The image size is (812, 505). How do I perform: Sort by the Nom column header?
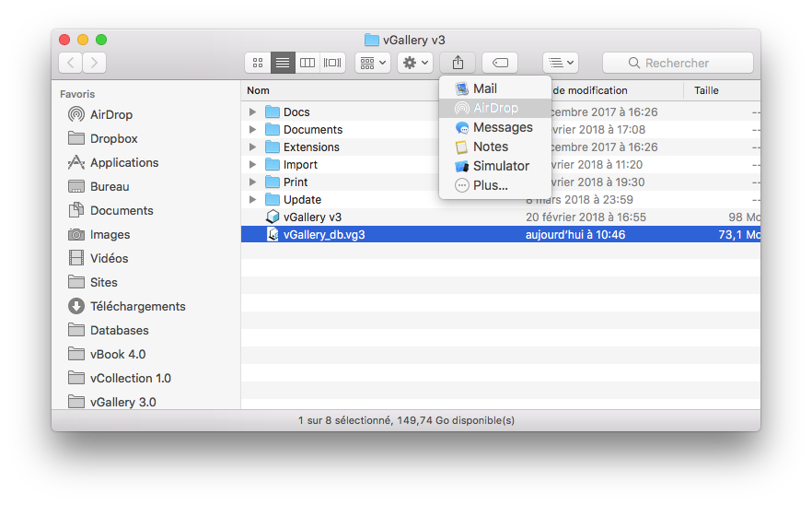pyautogui.click(x=259, y=90)
